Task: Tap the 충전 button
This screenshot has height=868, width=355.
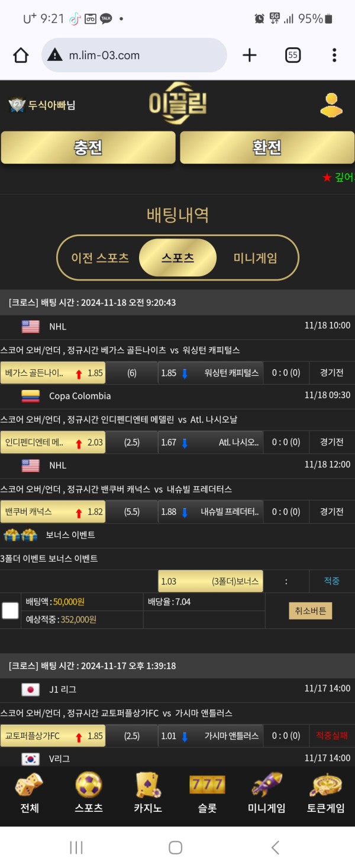Action: coord(88,147)
